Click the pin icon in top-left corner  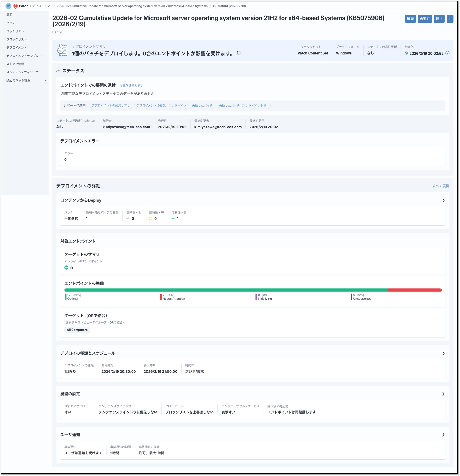click(8, 6)
